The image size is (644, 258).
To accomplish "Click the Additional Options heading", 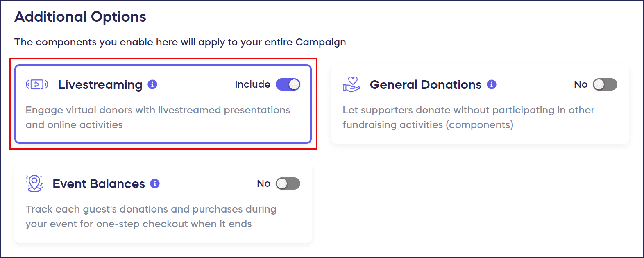I will click(80, 17).
